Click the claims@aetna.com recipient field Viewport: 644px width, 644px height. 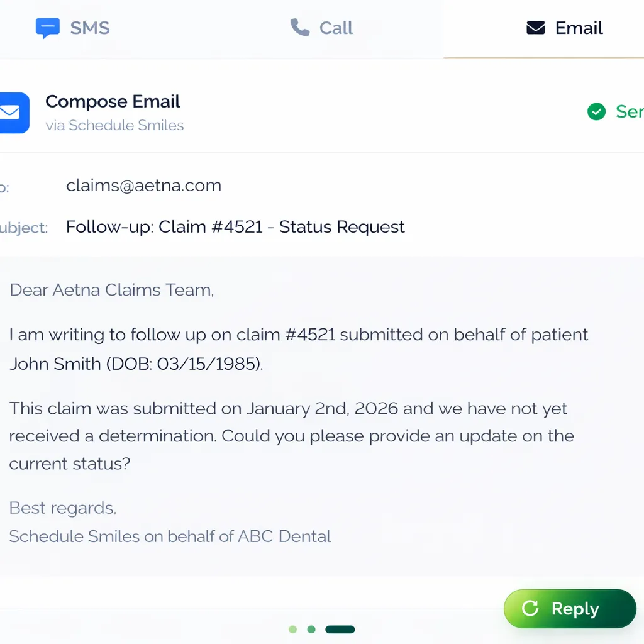(143, 186)
